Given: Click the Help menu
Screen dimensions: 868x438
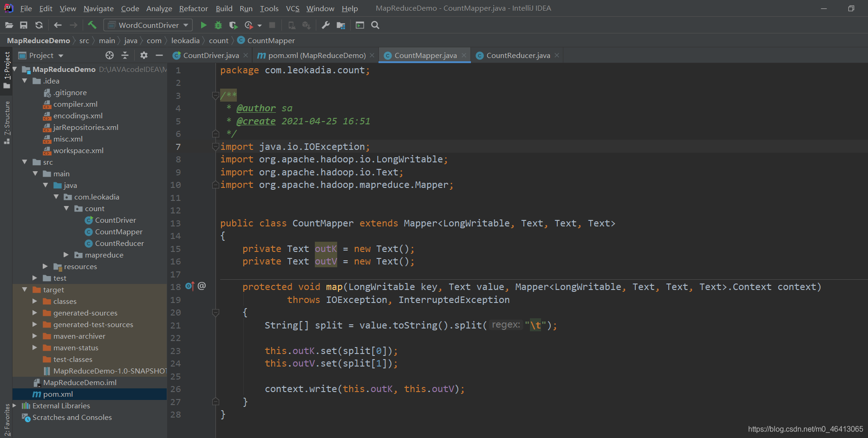Looking at the screenshot, I should (x=350, y=8).
